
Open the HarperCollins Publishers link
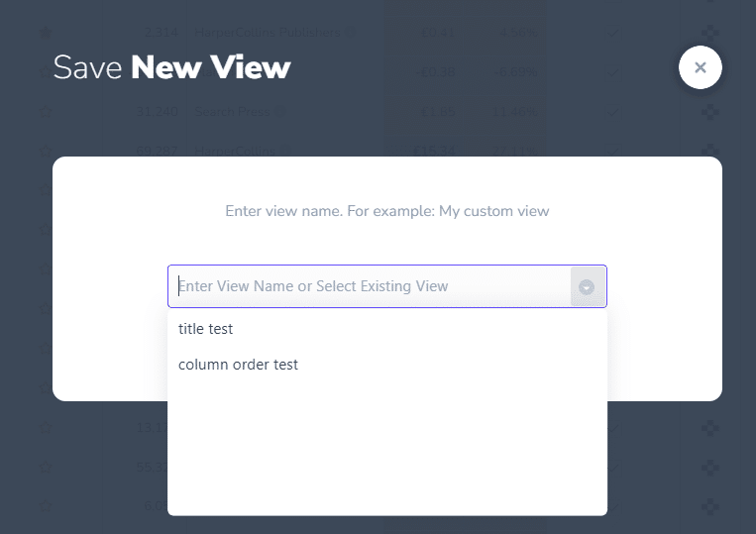(x=269, y=33)
